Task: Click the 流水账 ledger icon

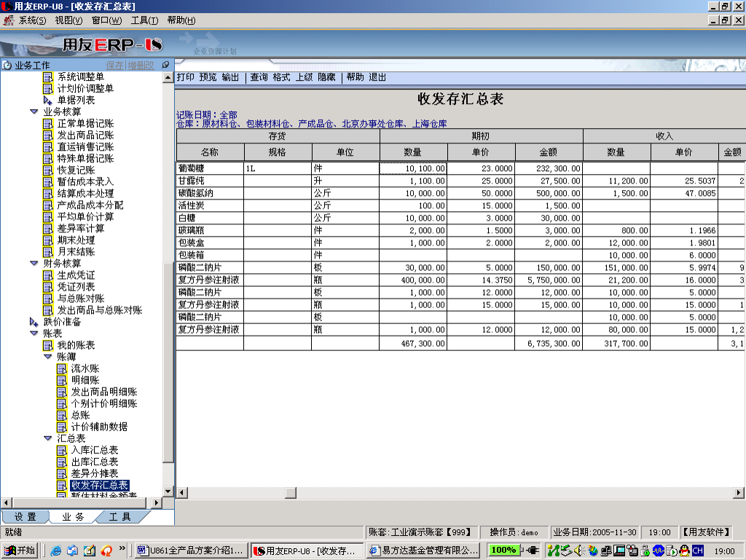Action: [62, 369]
